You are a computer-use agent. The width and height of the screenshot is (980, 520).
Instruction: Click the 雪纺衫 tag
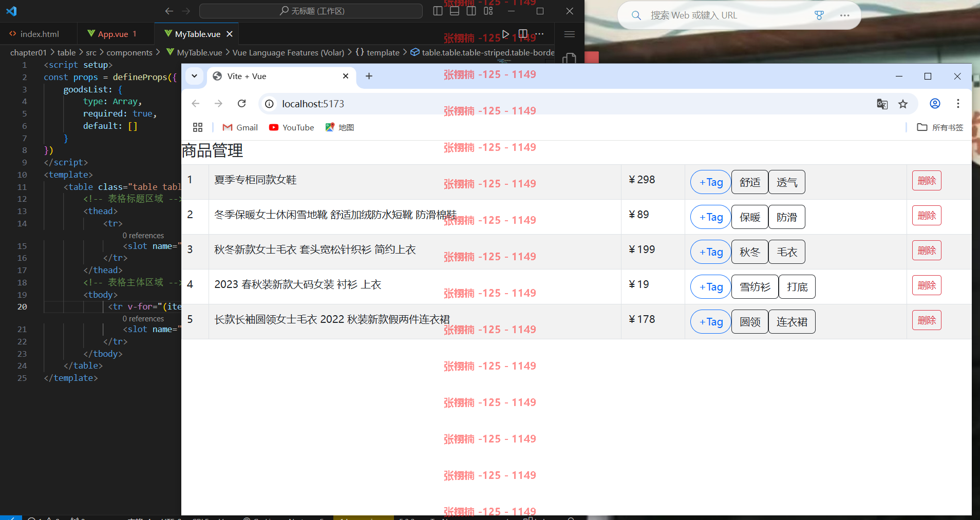click(x=755, y=287)
